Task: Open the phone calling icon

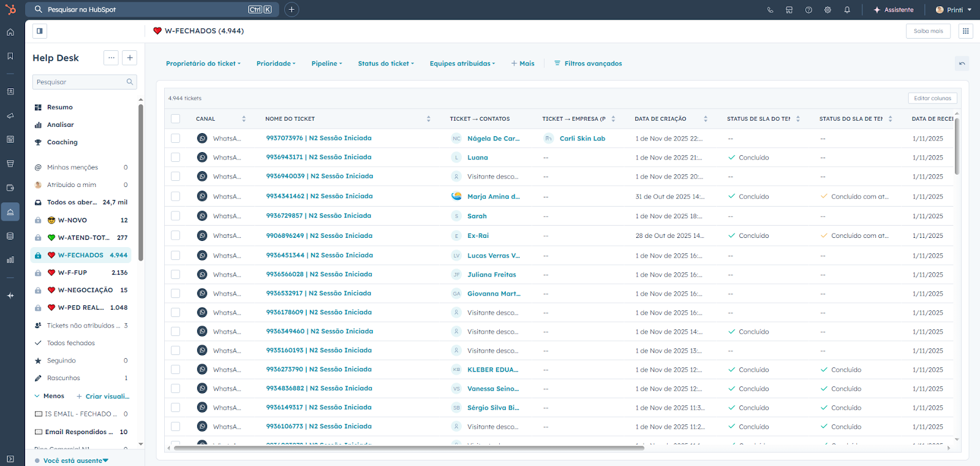Action: point(770,10)
